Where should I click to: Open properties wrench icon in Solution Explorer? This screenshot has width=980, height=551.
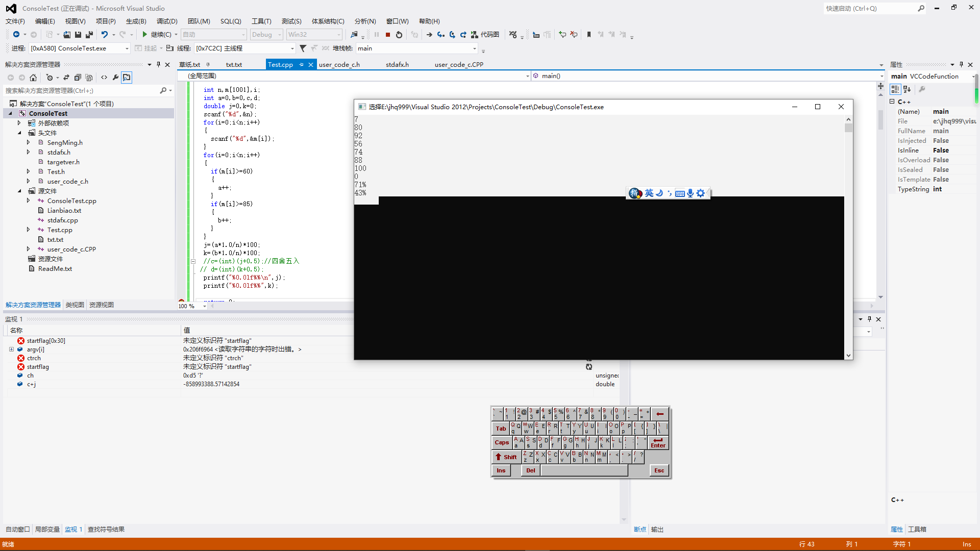(x=115, y=78)
